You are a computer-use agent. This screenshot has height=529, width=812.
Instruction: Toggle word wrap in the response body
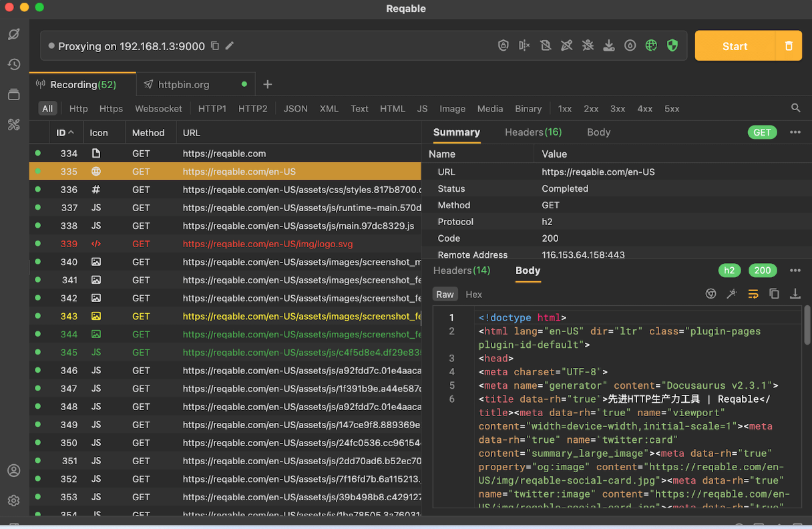[753, 294]
